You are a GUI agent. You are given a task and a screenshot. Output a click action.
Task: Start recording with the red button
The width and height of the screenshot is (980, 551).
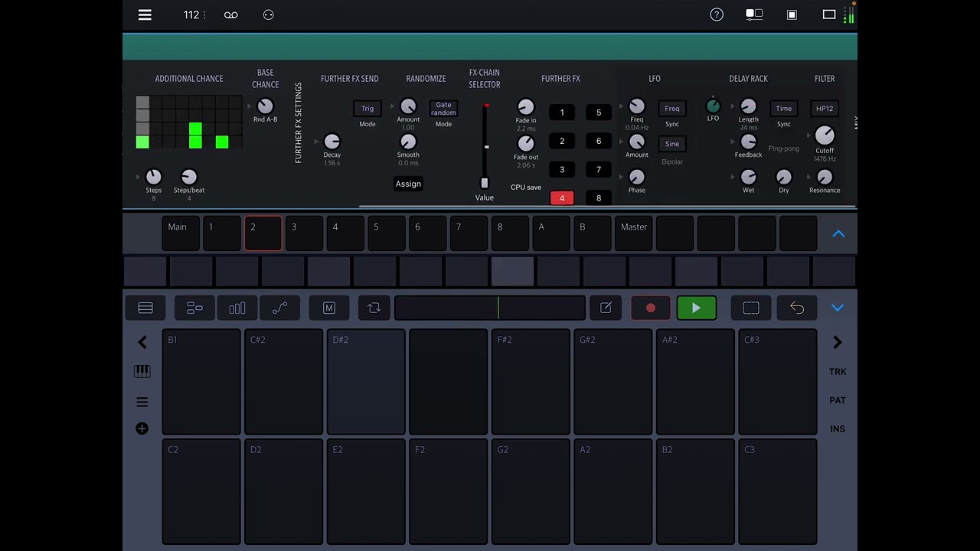pyautogui.click(x=651, y=308)
